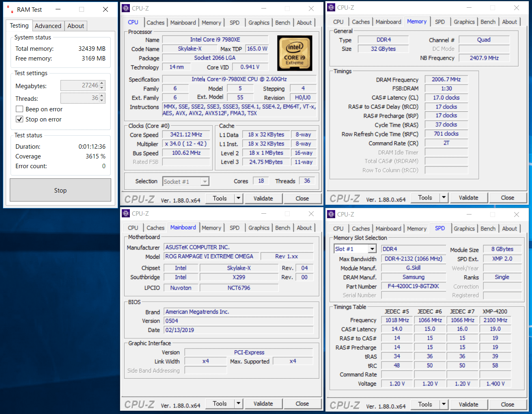Viewport: 532px width, 414px height.
Task: Open Bench tab in the CPU window
Action: pyautogui.click(x=283, y=23)
